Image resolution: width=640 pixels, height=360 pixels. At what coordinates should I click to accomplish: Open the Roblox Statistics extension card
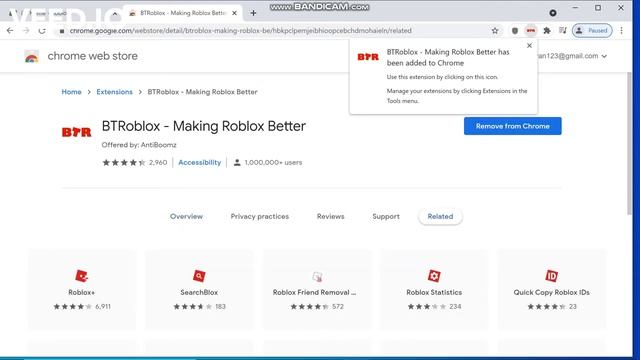click(x=434, y=289)
